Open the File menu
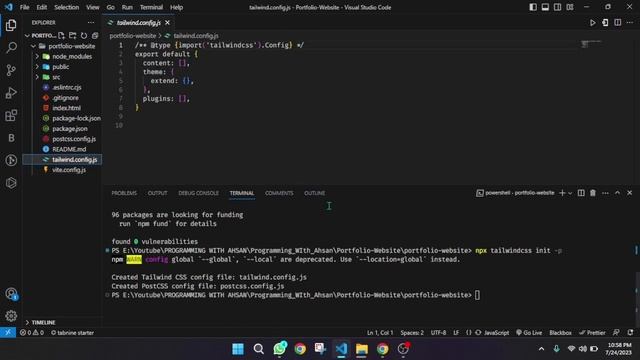640x360 pixels. click(24, 7)
